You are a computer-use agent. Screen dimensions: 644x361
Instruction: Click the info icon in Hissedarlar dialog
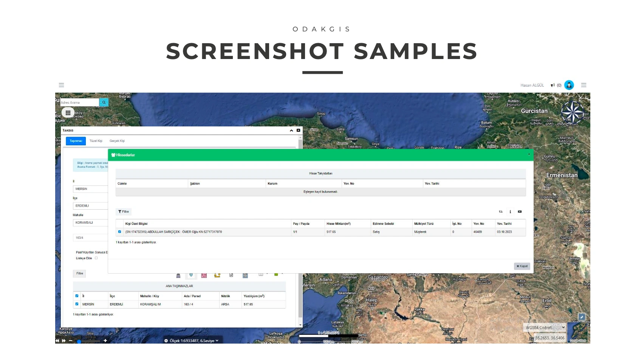510,212
